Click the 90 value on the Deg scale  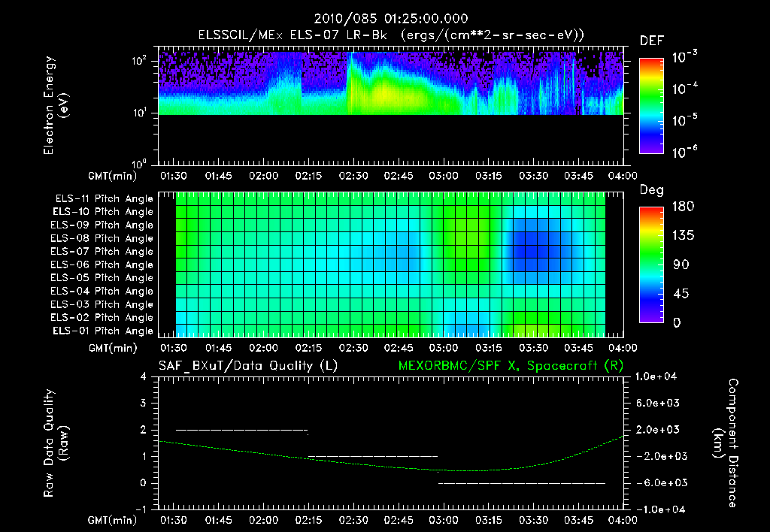681,264
